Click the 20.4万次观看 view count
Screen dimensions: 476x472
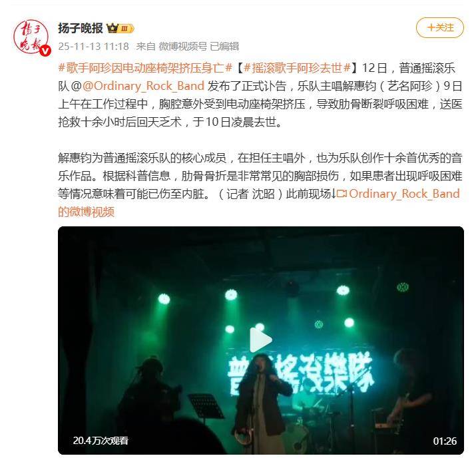[101, 441]
